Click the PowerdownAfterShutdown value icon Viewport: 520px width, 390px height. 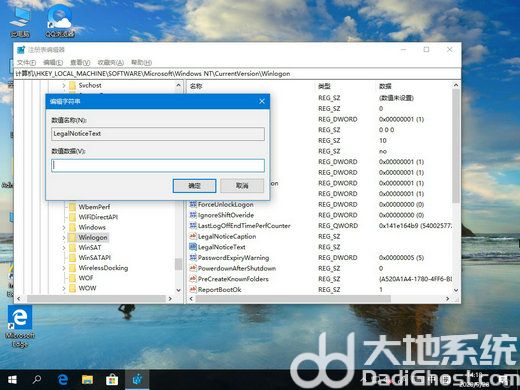click(x=193, y=268)
